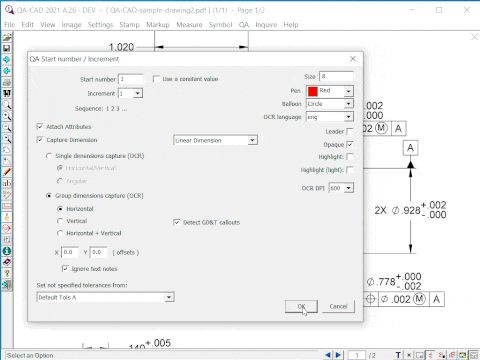This screenshot has width=480, height=360.
Task: Open the Symbol menu
Action: [x=220, y=25]
